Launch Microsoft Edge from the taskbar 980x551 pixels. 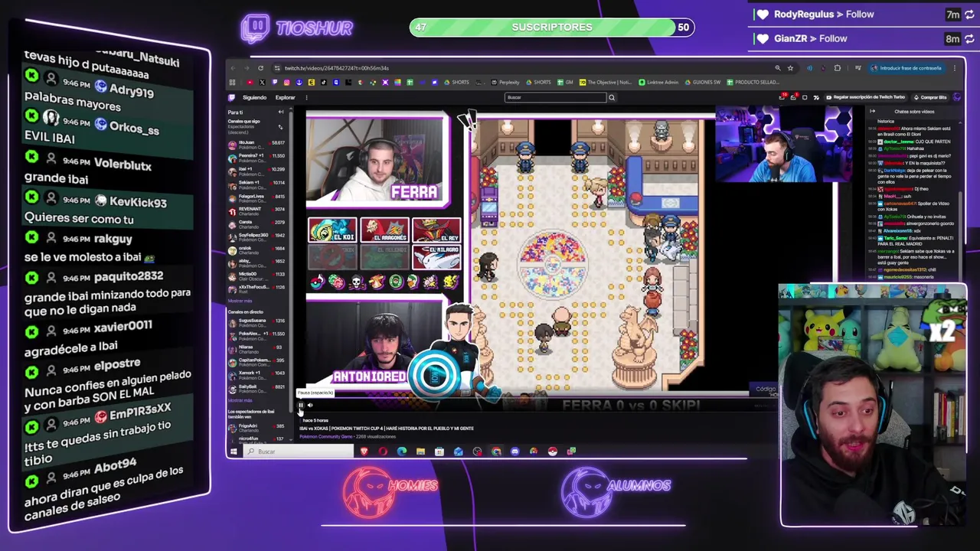coord(402,452)
